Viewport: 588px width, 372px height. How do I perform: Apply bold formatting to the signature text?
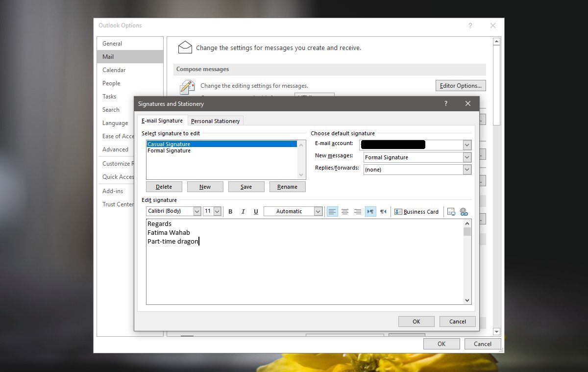[x=230, y=211]
